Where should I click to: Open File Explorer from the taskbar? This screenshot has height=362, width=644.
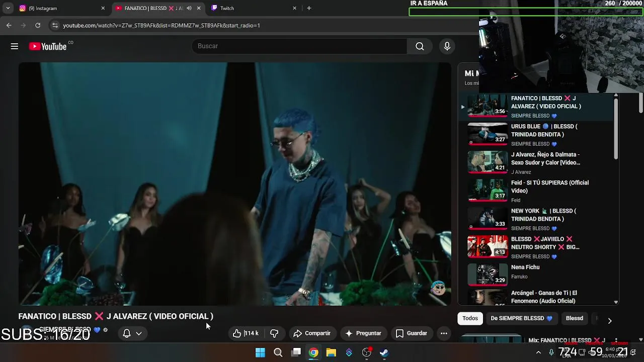pyautogui.click(x=331, y=352)
